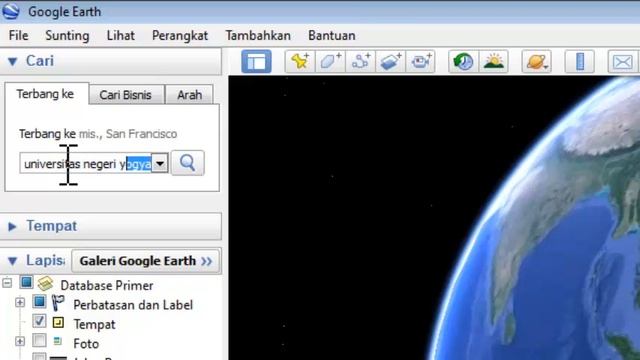Enable the Foto layer checkbox
Viewport: 640px width, 360px height.
pos(39,340)
